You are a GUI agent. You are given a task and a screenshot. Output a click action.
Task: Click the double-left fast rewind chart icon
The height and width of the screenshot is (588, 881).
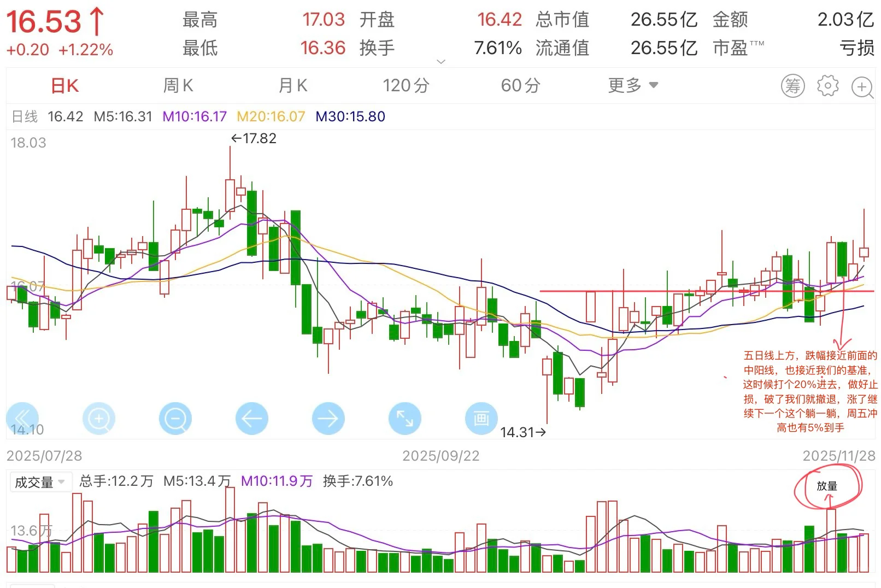pos(22,419)
